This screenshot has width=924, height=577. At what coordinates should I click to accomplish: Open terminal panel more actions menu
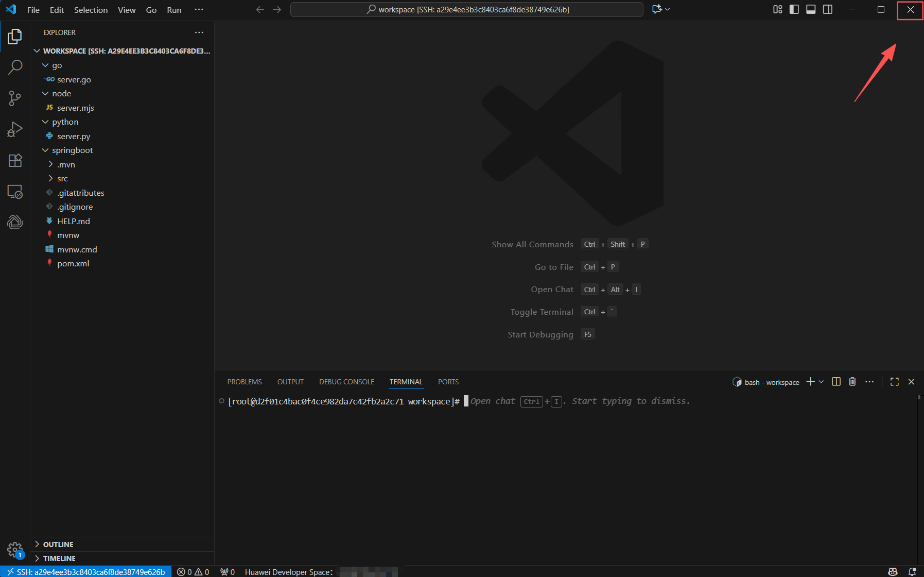pos(869,382)
